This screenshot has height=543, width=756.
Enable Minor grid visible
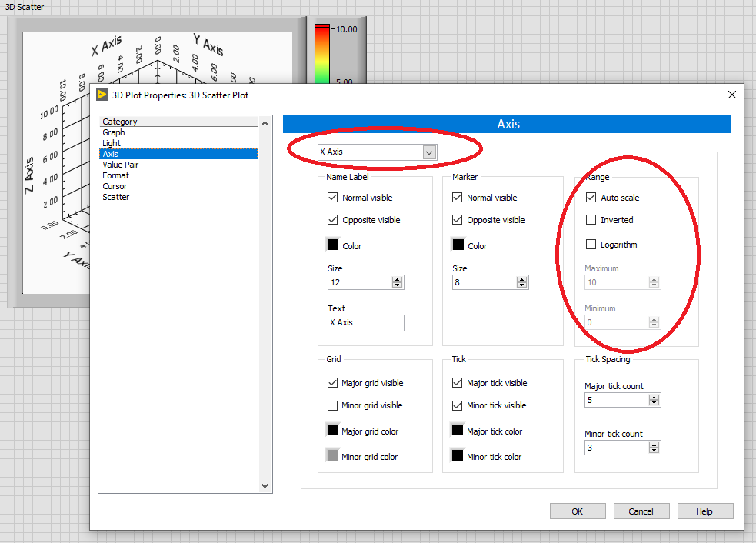pyautogui.click(x=334, y=405)
